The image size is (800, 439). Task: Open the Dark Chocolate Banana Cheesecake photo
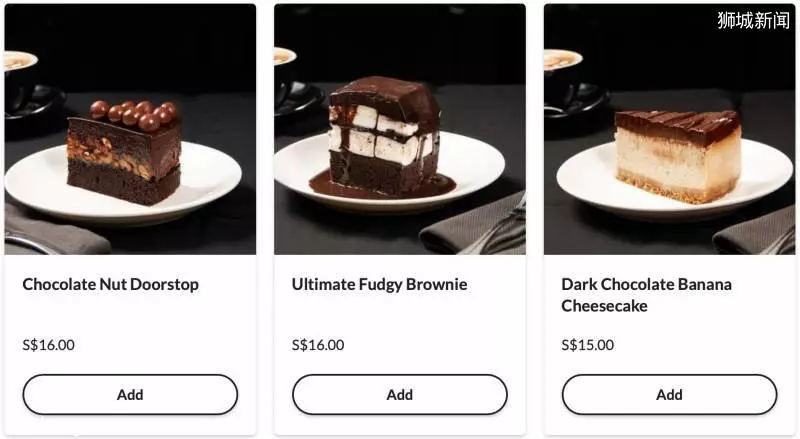(669, 129)
